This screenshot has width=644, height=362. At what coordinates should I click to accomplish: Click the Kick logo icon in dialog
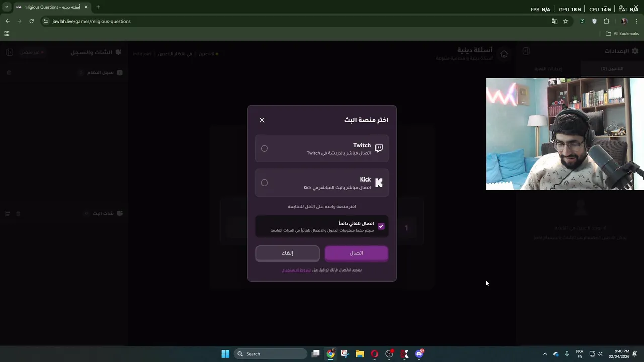(x=379, y=183)
